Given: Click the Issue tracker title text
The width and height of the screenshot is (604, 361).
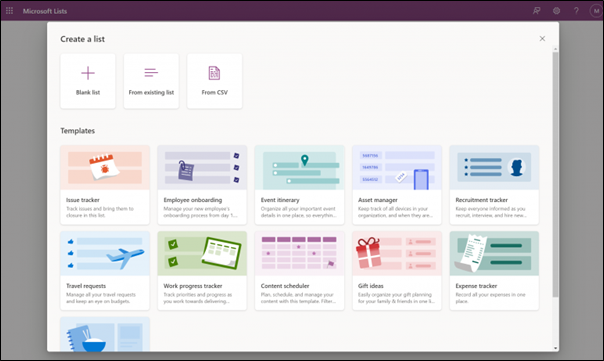Looking at the screenshot, I should coord(83,200).
